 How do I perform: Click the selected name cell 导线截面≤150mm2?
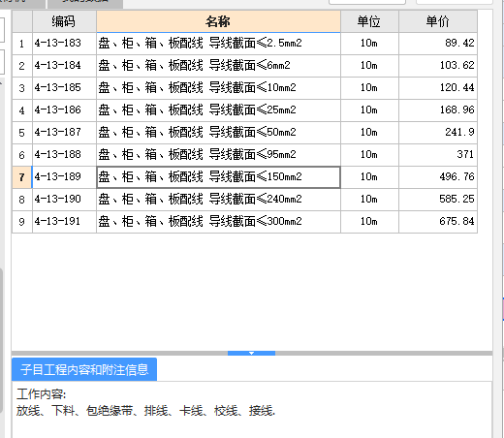[x=218, y=177]
